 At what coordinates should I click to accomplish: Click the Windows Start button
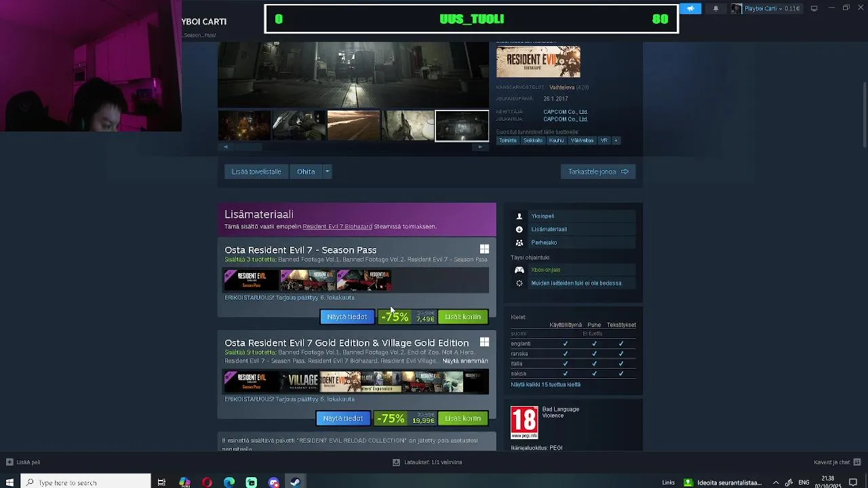coord(9,483)
